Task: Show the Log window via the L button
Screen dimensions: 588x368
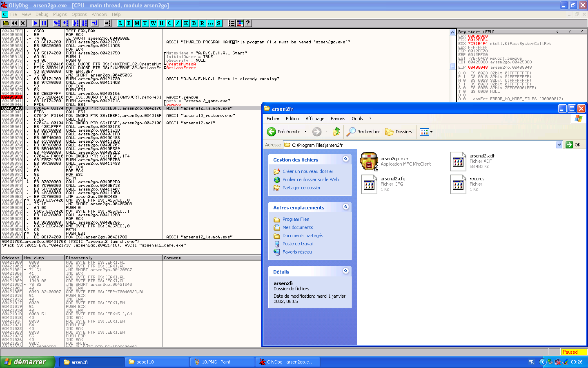Action: 120,23
